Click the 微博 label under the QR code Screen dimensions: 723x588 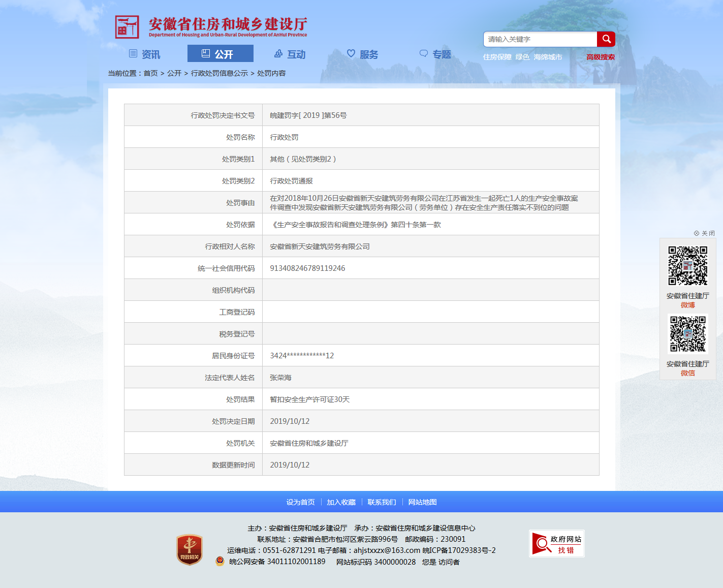(x=688, y=305)
